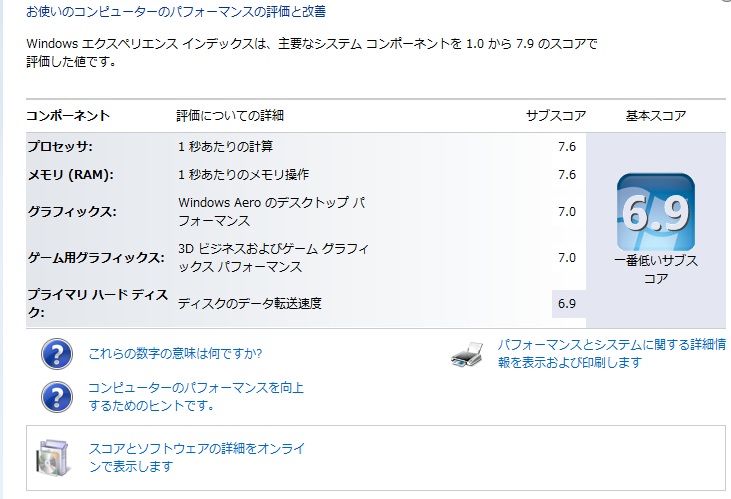Click the page title お使いのコンピューターのパフォーマンスの評価と改善
This screenshot has width=731, height=499.
pos(176,11)
